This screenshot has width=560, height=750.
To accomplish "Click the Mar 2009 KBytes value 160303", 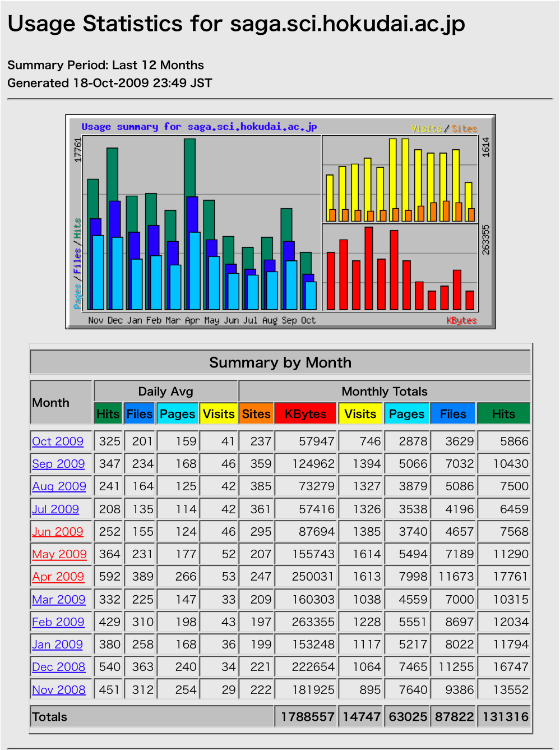I will click(x=313, y=600).
